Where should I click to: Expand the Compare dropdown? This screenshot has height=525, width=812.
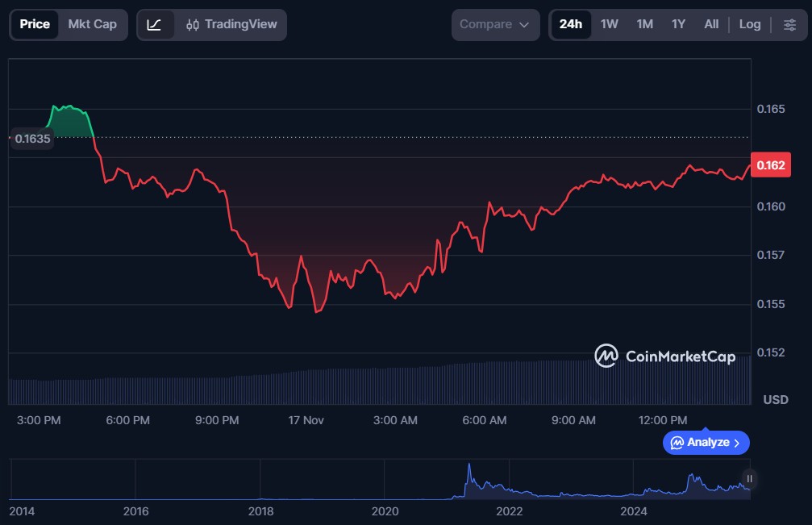coord(494,25)
